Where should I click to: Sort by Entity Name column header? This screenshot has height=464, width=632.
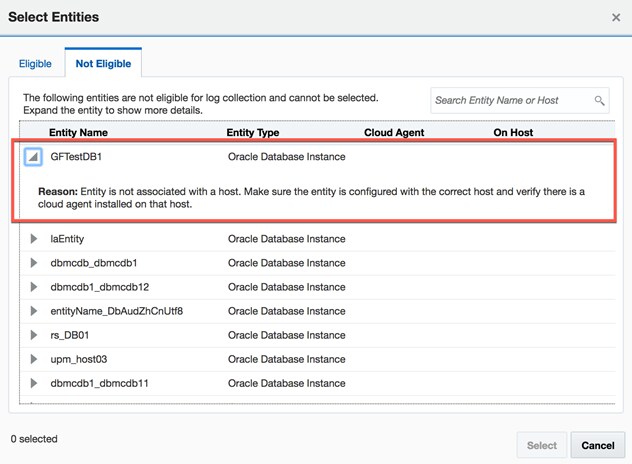[78, 132]
